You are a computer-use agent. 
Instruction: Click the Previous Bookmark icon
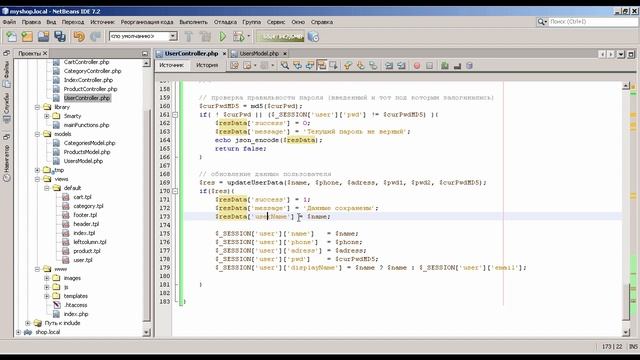[348, 65]
